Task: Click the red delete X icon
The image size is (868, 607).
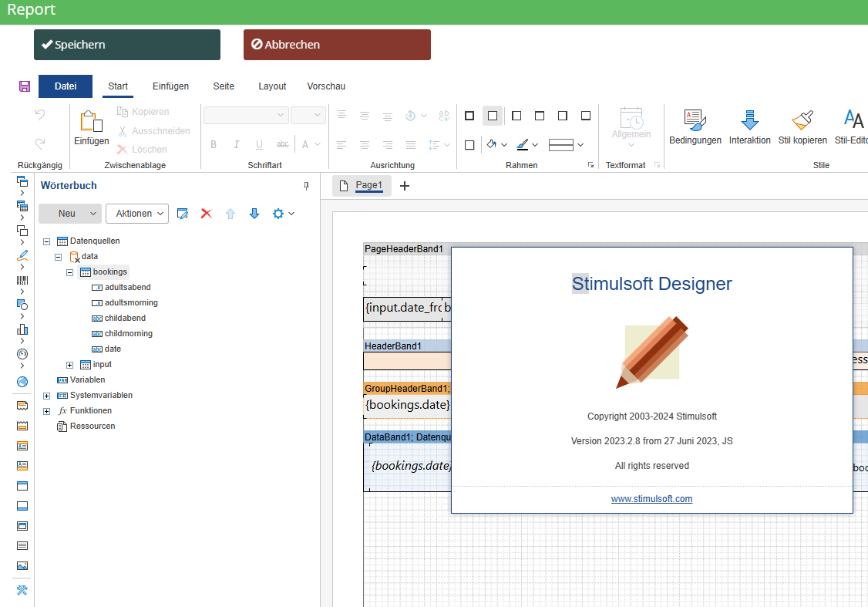Action: [207, 214]
